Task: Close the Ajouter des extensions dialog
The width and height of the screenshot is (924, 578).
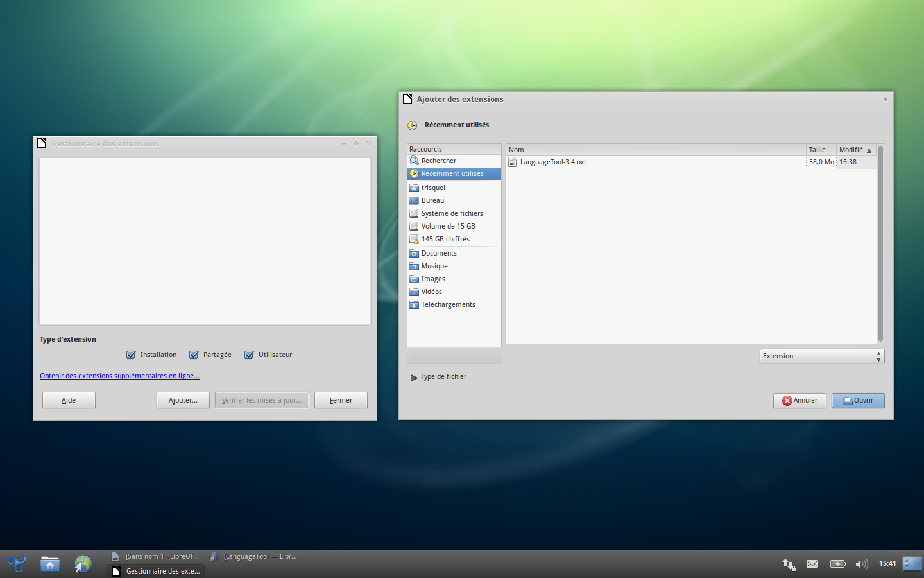Action: [x=886, y=99]
